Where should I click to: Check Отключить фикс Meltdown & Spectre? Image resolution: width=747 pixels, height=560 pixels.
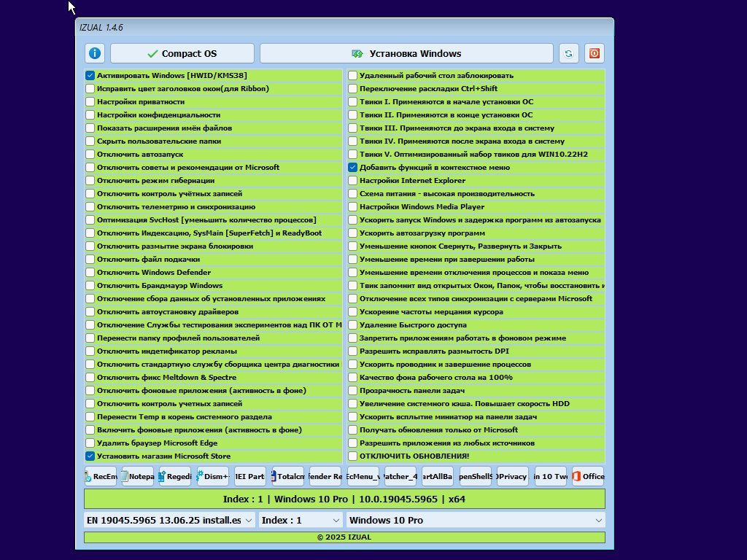(90, 378)
